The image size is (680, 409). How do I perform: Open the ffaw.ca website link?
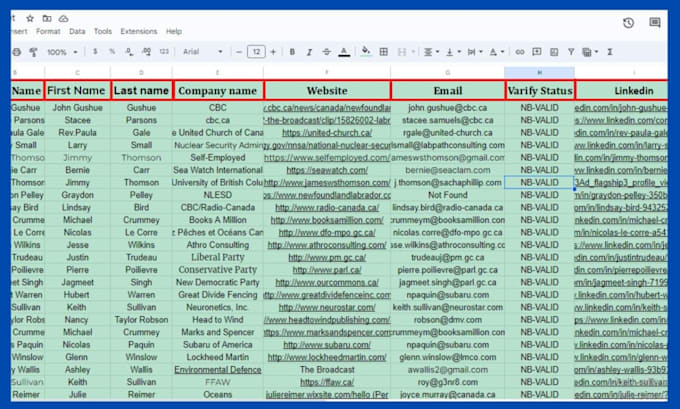[x=327, y=383]
